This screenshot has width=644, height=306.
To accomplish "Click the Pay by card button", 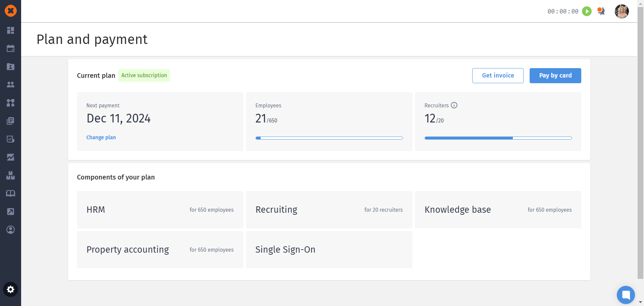I will [555, 75].
